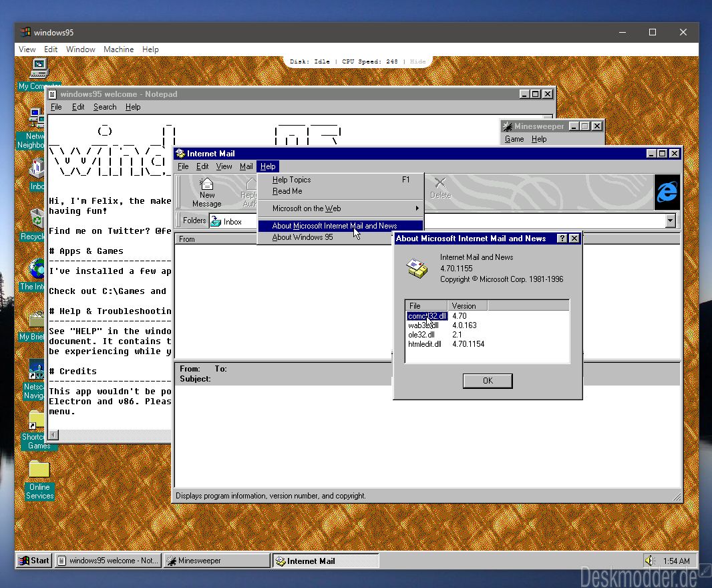Select the ole32.dll row in the file list
Screen dimensions: 712x588
click(x=421, y=335)
